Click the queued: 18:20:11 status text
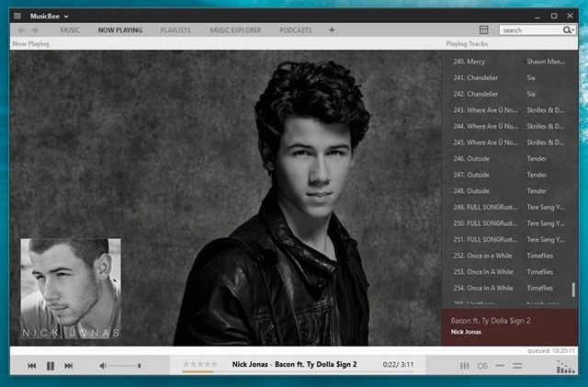Image resolution: width=588 pixels, height=387 pixels. pos(551,350)
